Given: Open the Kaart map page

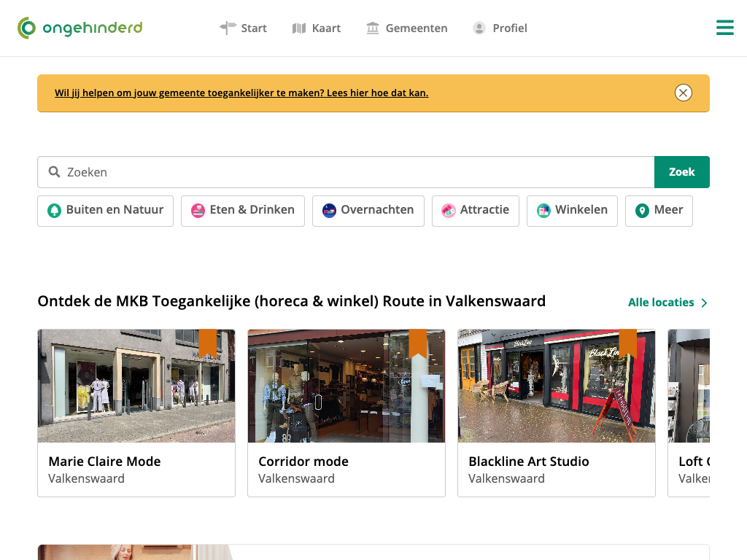Looking at the screenshot, I should click(317, 28).
